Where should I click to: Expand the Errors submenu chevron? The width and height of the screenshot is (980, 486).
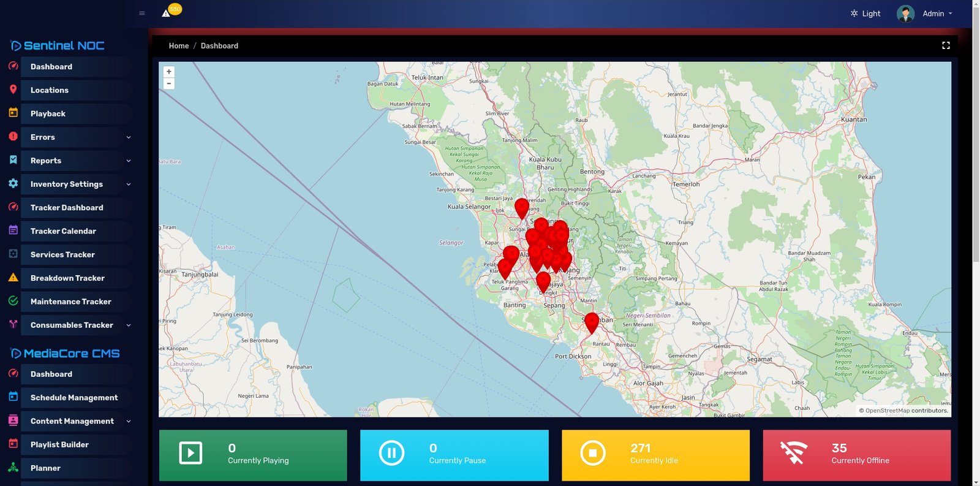coord(129,137)
